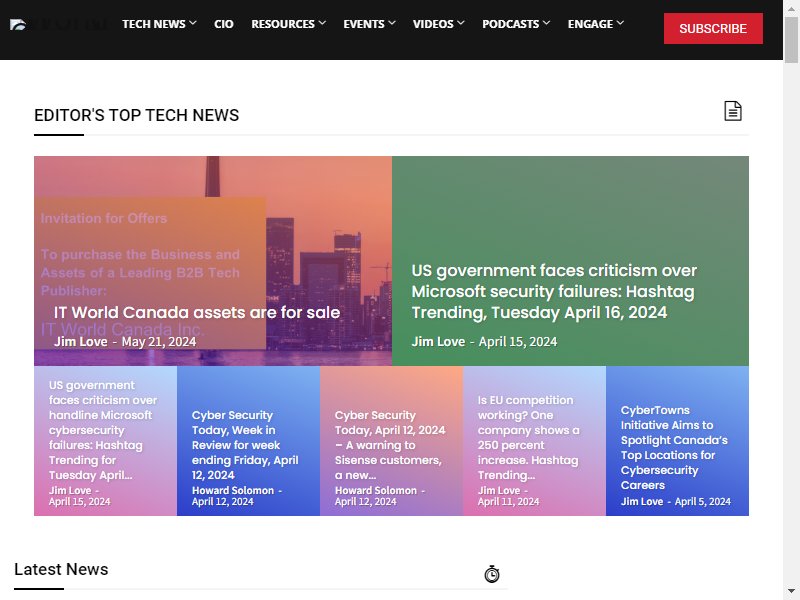The height and width of the screenshot is (600, 800).
Task: Click Jim Love beside the April 15, 2024 green card
Action: click(438, 342)
